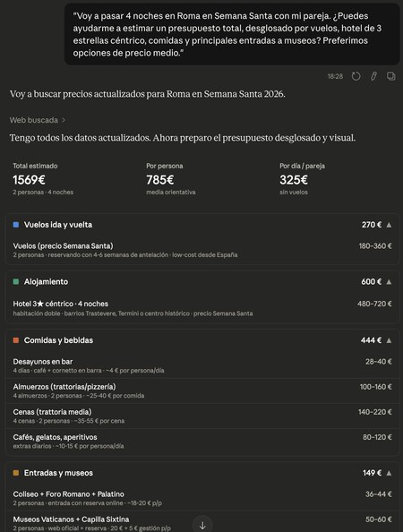Collapse the Entradas y museos section arrow
Image resolution: width=403 pixels, height=532 pixels.
pos(389,473)
